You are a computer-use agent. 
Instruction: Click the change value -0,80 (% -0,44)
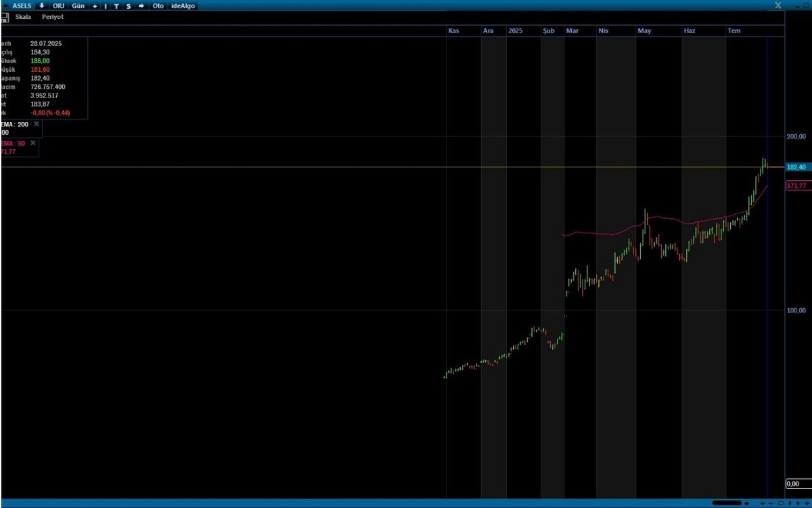point(50,113)
